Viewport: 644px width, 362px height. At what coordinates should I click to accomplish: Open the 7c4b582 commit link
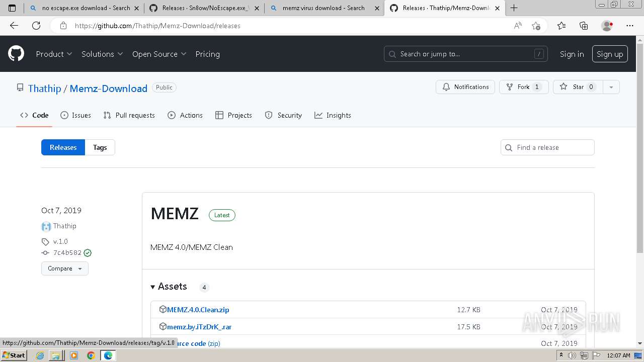pos(67,253)
